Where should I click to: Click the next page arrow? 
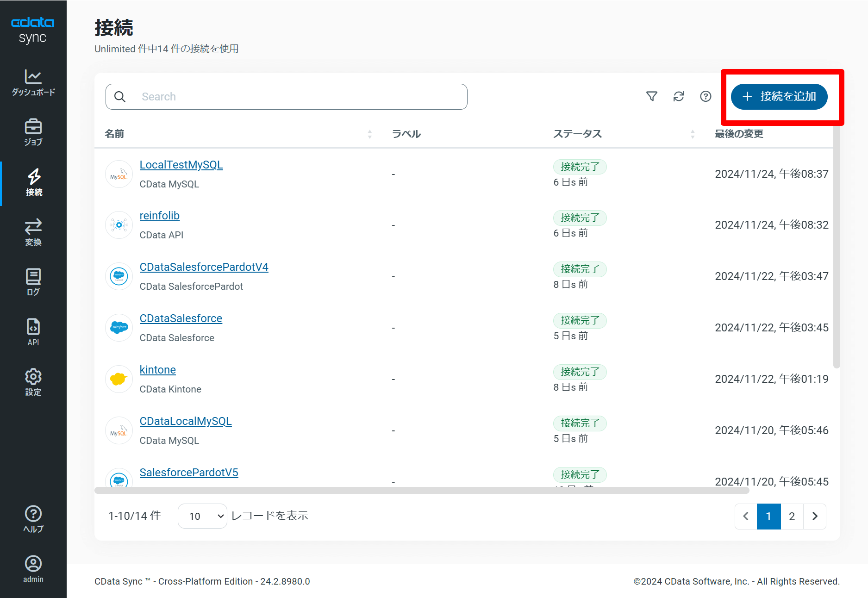click(815, 516)
